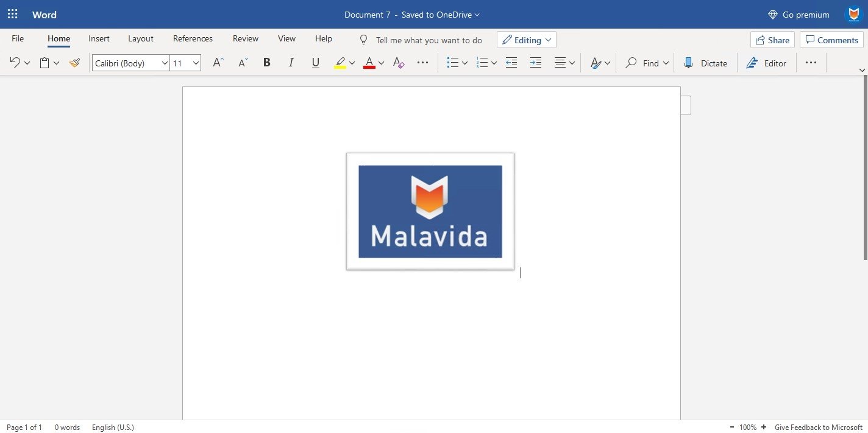Expand the Undo dropdown arrow
Screen dimensions: 868x433
(27, 63)
